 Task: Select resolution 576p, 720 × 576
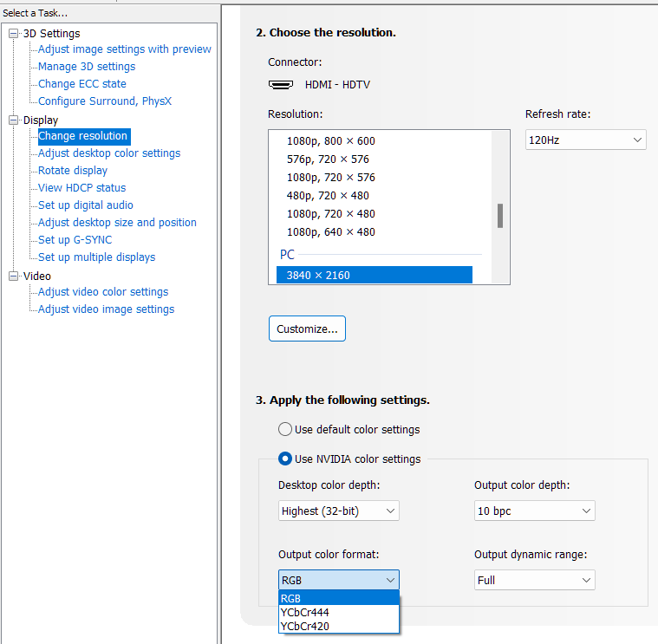[x=328, y=159]
